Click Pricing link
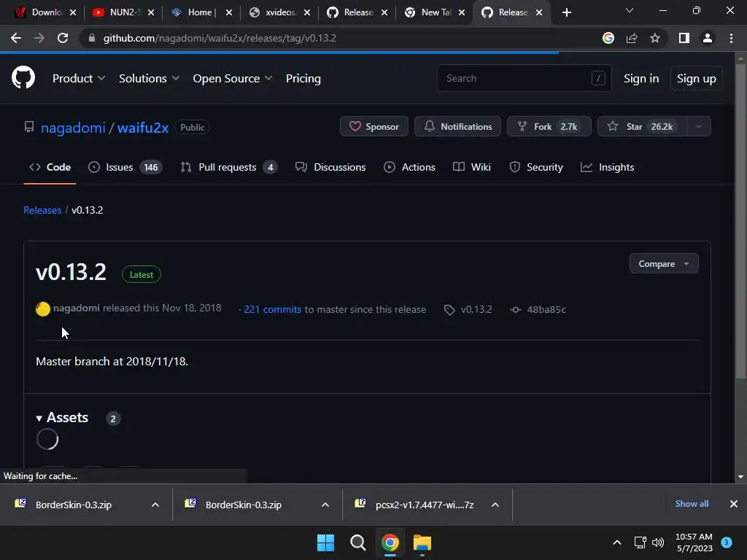 point(303,79)
